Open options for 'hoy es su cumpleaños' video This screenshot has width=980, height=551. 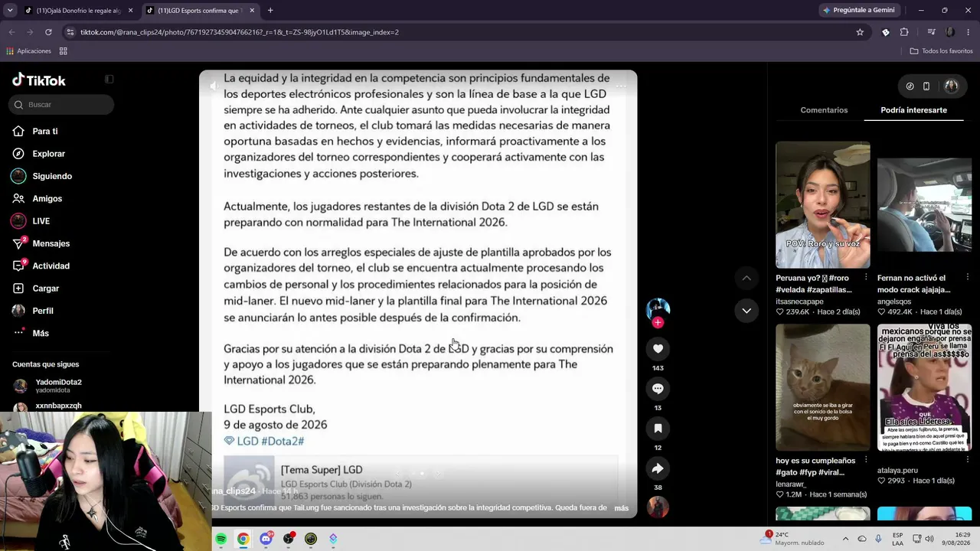point(866,460)
